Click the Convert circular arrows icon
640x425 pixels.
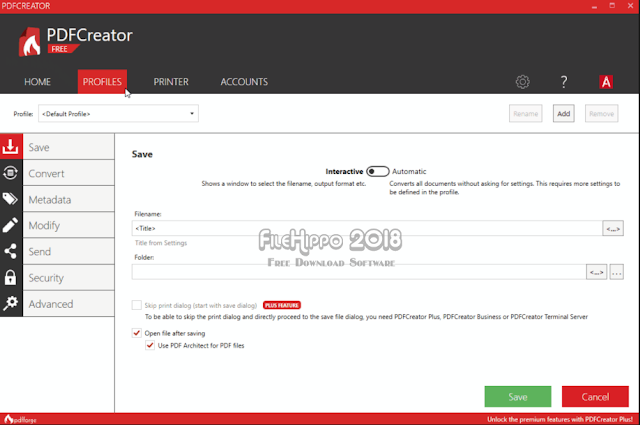[x=11, y=173]
